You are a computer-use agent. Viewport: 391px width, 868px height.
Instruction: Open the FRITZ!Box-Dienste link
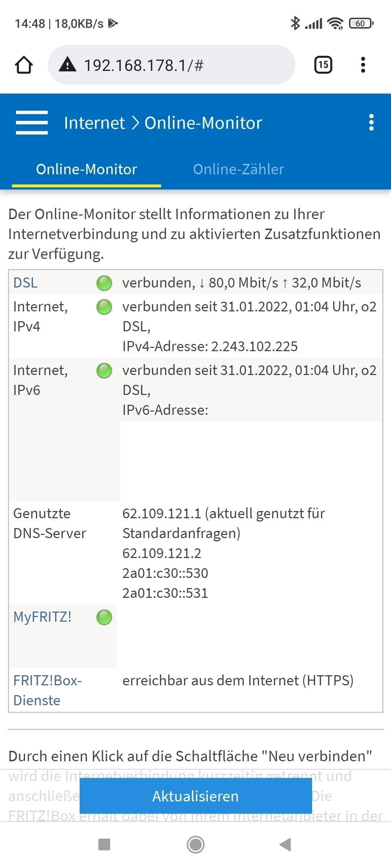point(47,690)
